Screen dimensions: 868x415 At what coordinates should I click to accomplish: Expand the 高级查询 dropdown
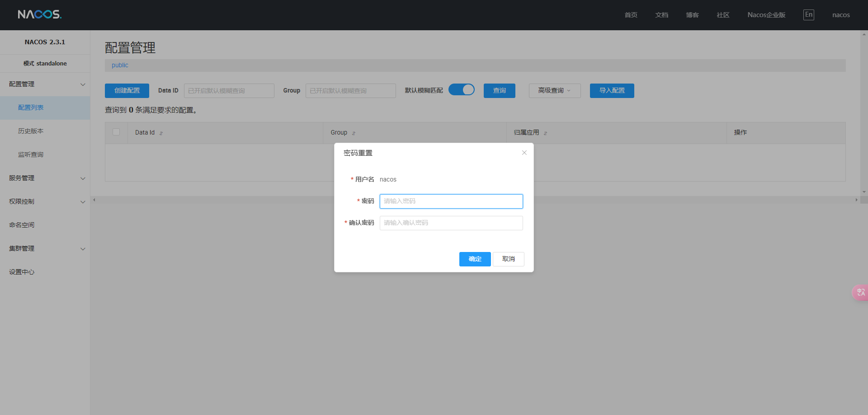pos(554,91)
